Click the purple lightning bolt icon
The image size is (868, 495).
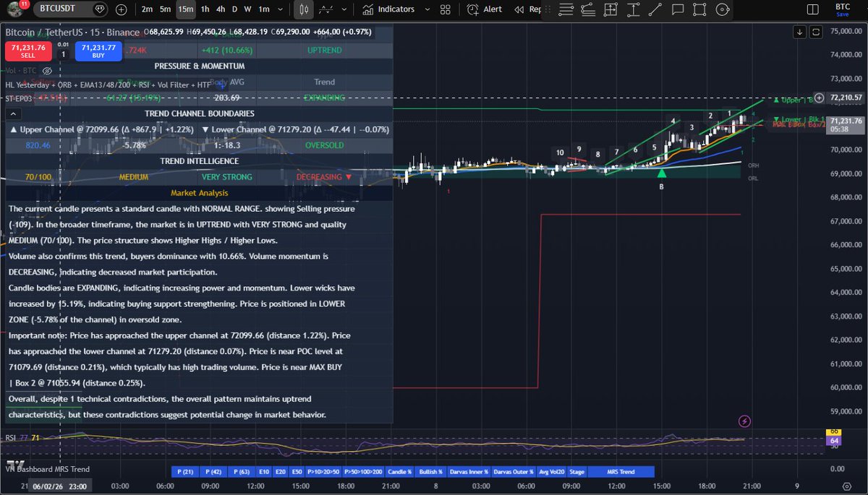click(744, 421)
